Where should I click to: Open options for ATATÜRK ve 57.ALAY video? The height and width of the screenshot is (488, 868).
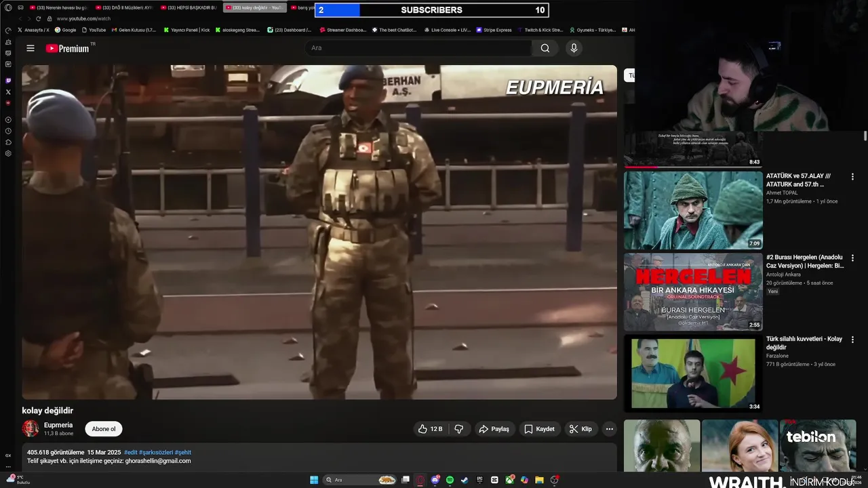pyautogui.click(x=852, y=176)
